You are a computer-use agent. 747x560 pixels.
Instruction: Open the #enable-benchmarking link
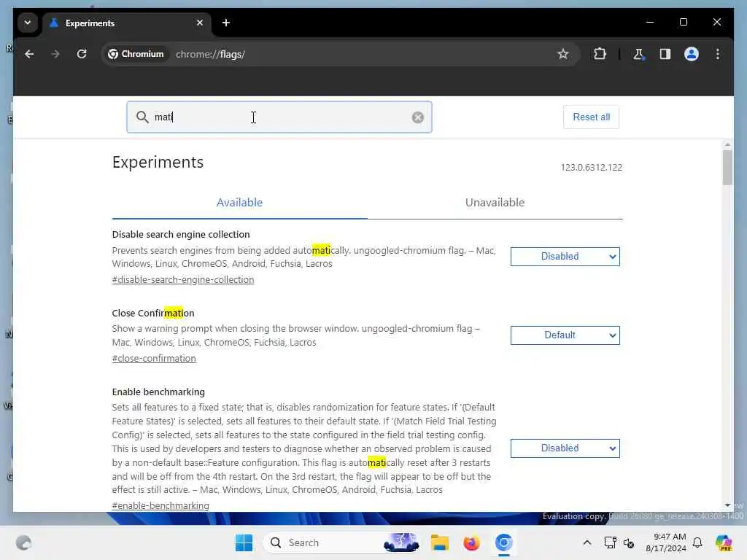160,506
